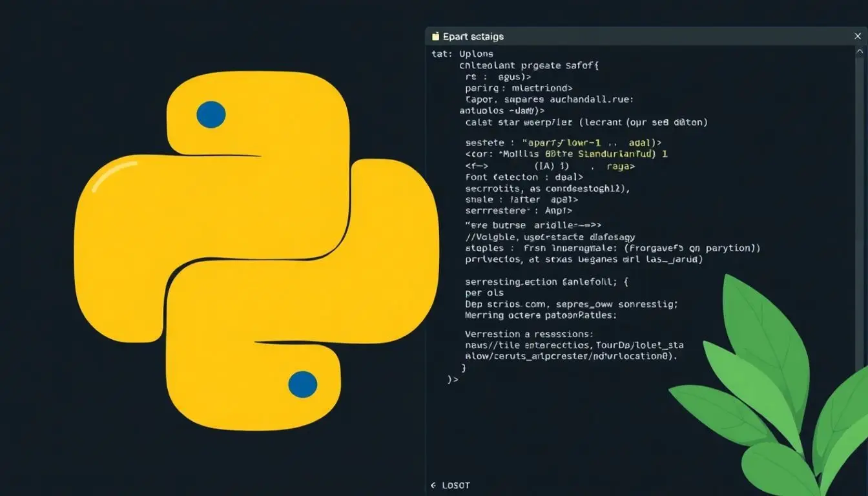Image resolution: width=868 pixels, height=496 pixels.
Task: Click the line 'secrrotits, as conrdsestoghi1),'
Action: pyautogui.click(x=547, y=189)
